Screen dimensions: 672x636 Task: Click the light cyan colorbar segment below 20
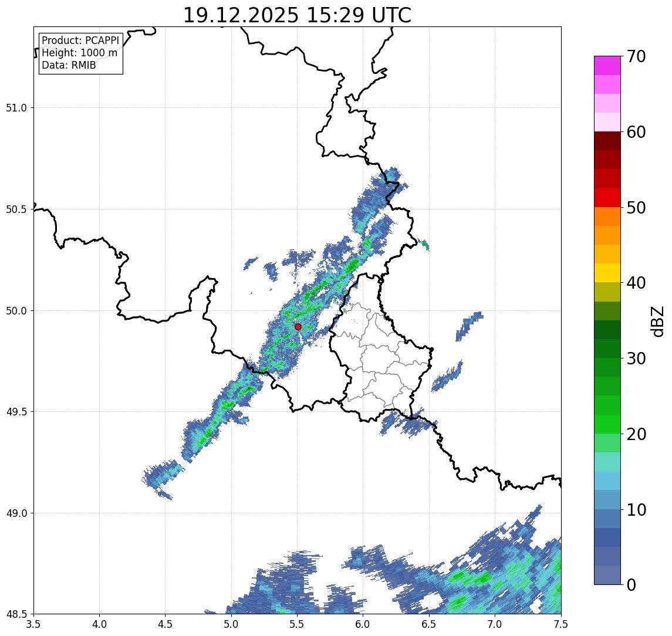click(607, 443)
